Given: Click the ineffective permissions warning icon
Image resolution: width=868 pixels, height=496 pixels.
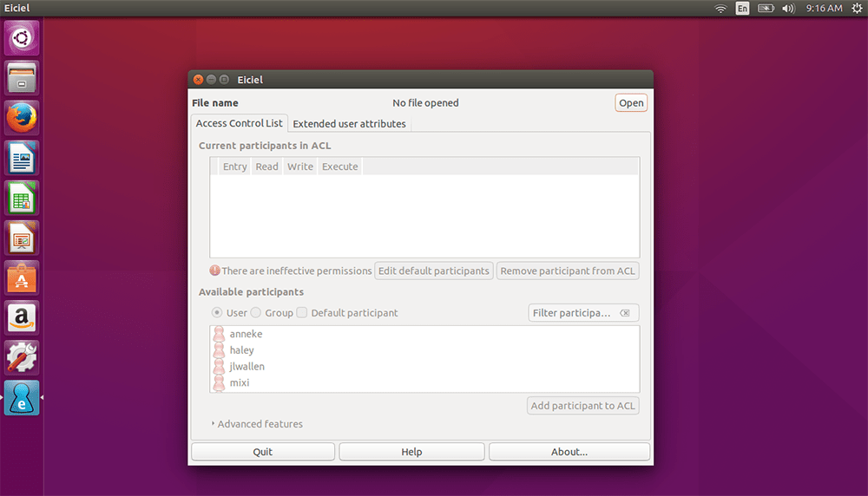Looking at the screenshot, I should pos(214,271).
